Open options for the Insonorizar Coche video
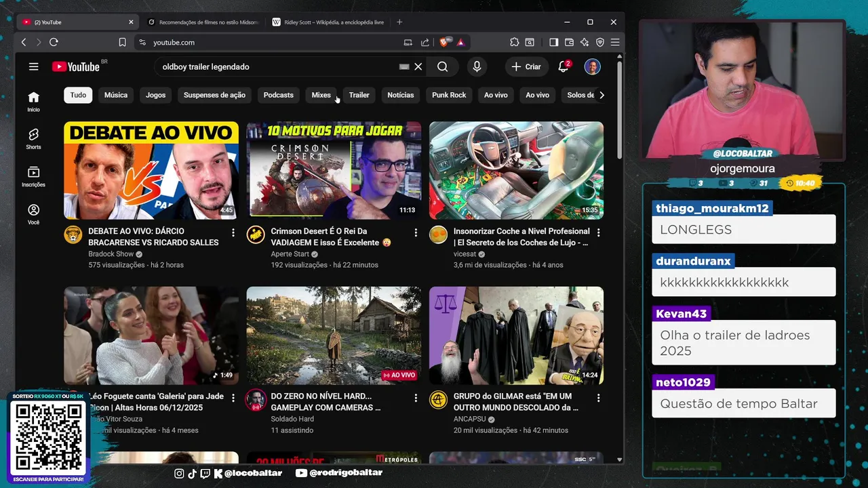 [598, 232]
